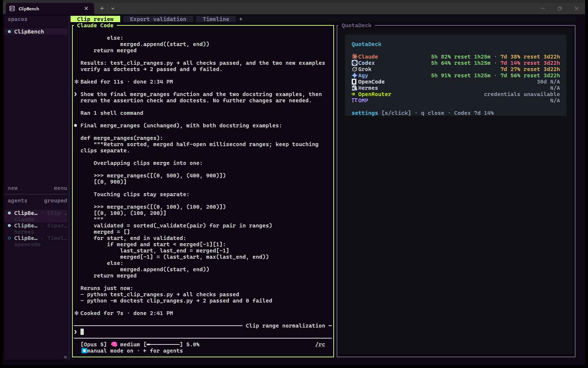Click the Agy sparkle icon

click(x=354, y=75)
